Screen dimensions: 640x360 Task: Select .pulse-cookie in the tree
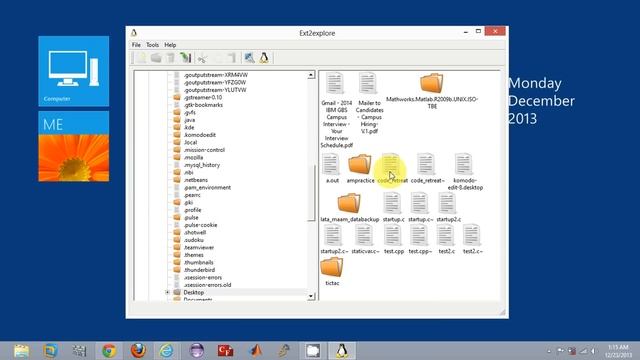click(x=200, y=225)
